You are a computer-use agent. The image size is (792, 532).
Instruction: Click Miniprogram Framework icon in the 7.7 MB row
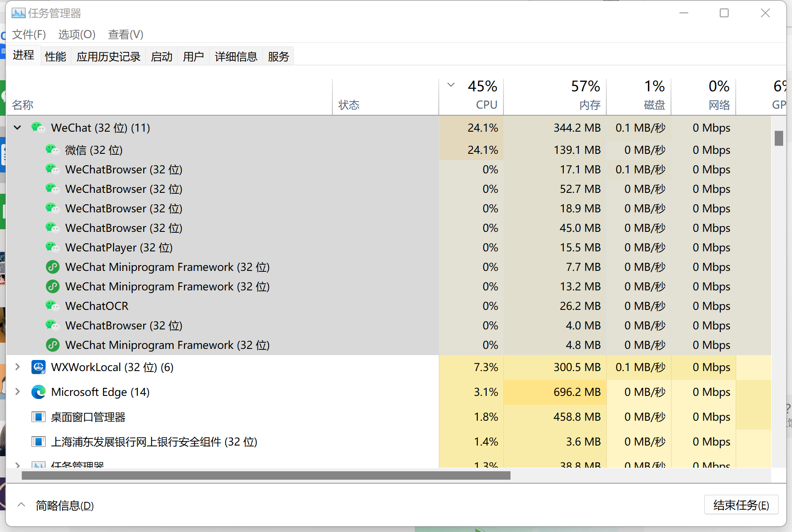click(53, 267)
